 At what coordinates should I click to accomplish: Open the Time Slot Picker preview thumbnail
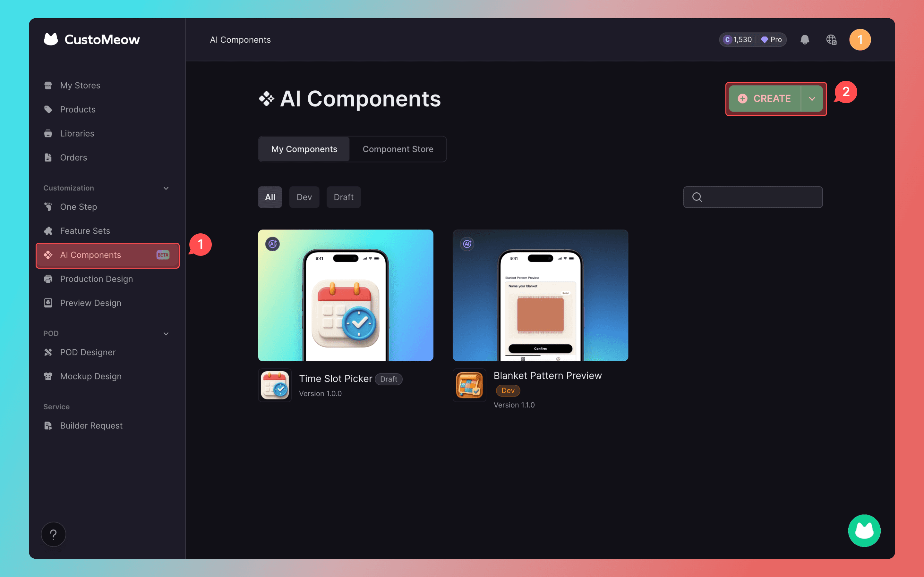coord(346,295)
